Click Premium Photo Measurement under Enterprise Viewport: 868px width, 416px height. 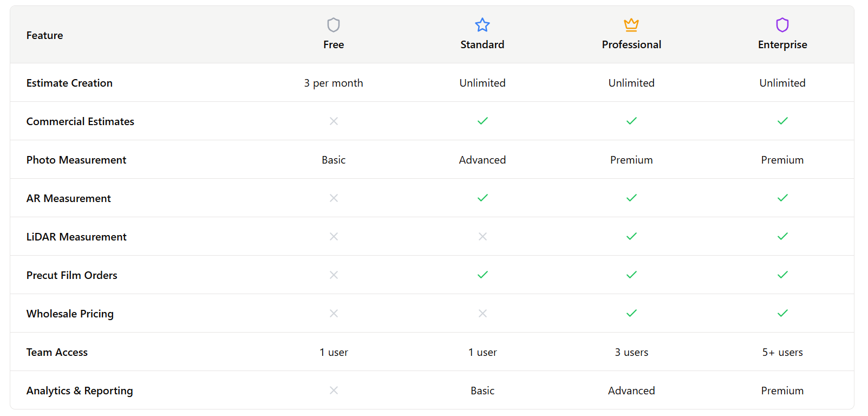tap(782, 160)
